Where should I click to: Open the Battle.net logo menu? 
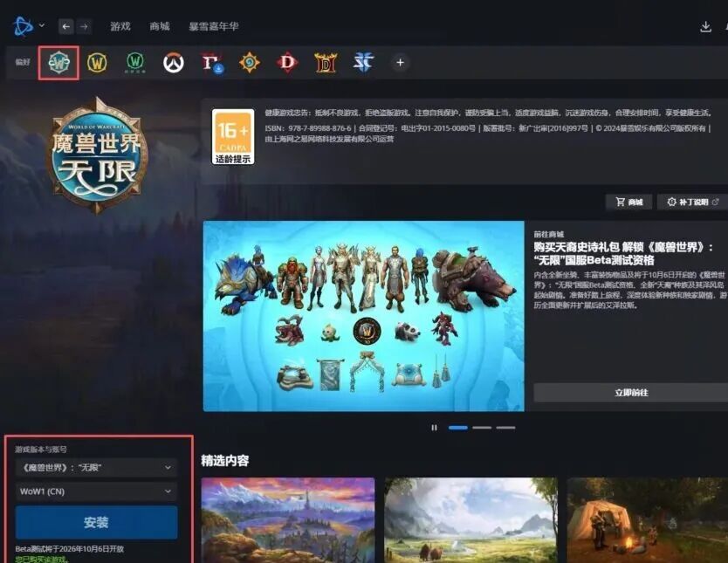(23, 26)
